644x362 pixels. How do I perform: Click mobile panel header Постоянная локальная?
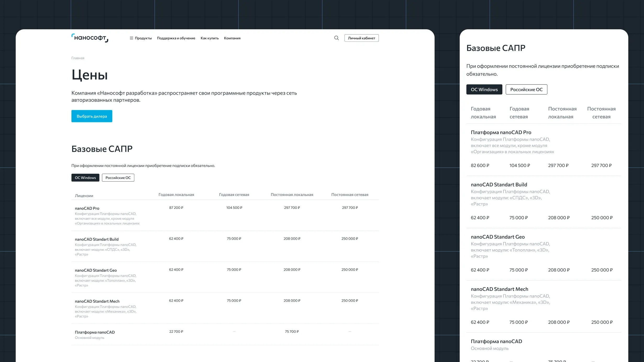562,113
